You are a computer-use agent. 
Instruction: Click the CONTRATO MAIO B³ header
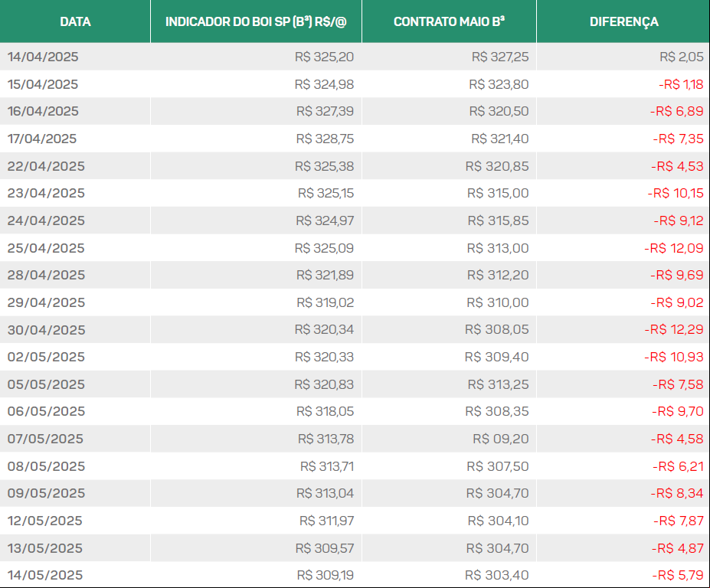click(449, 21)
